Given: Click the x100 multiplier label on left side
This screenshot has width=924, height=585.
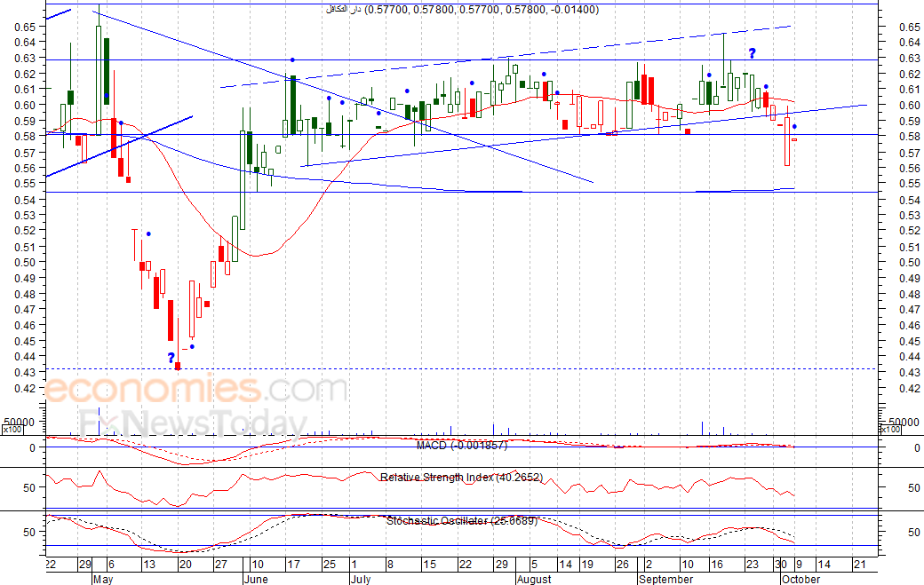Looking at the screenshot, I should pyautogui.click(x=13, y=430).
